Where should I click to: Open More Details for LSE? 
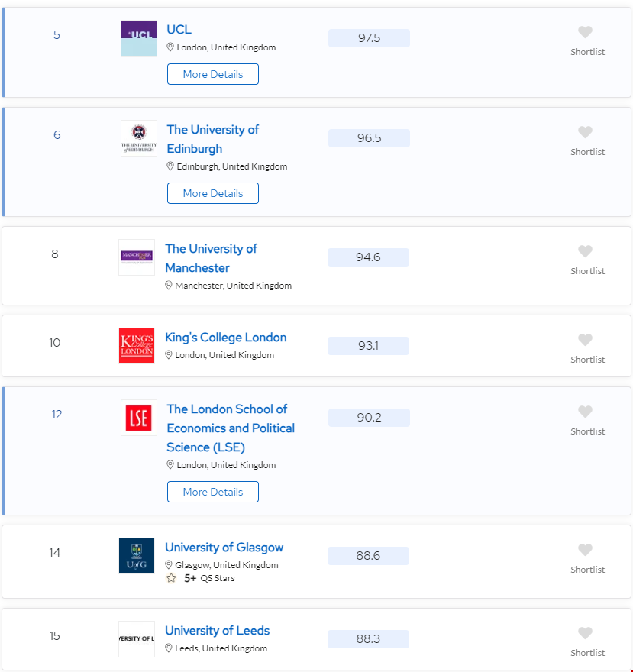[212, 492]
